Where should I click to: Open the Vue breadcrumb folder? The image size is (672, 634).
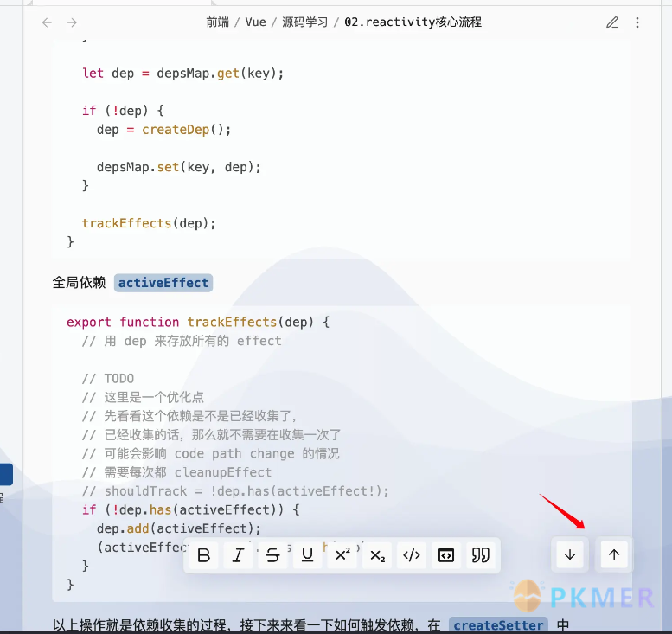[x=255, y=22]
